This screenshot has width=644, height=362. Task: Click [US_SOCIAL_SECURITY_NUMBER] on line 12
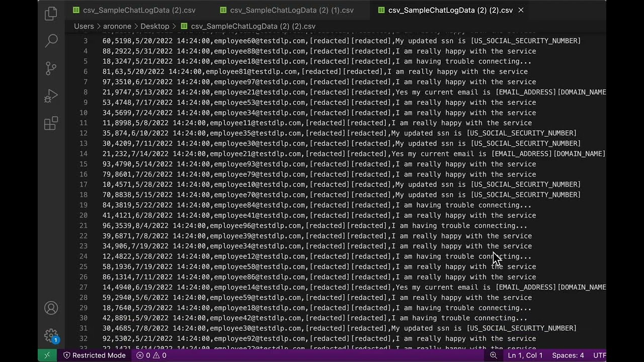[521, 133]
